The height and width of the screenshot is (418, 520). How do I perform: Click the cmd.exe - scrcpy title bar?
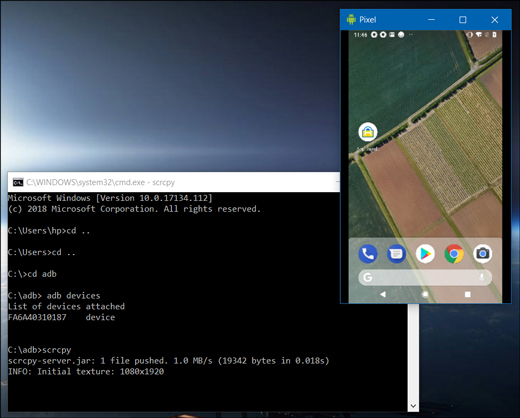[x=174, y=182]
